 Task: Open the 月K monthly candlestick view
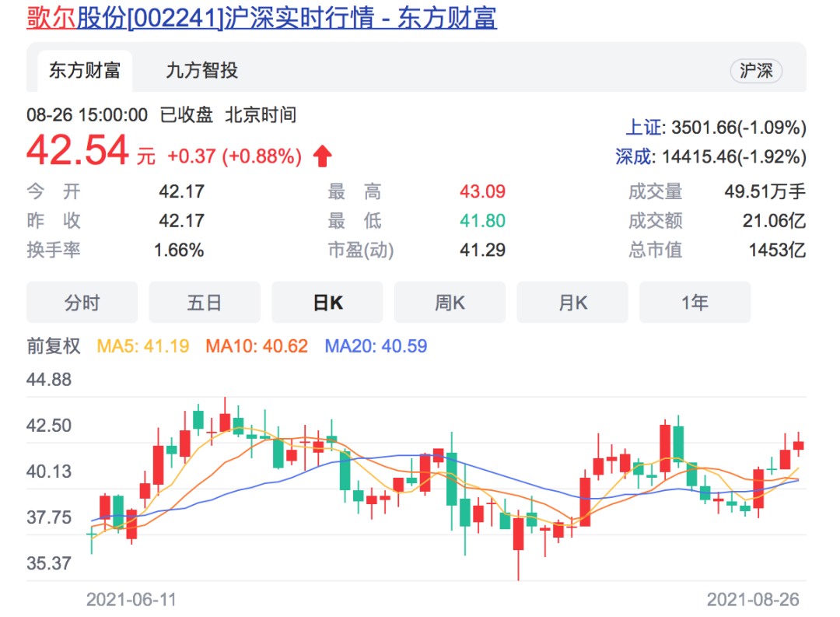(572, 303)
